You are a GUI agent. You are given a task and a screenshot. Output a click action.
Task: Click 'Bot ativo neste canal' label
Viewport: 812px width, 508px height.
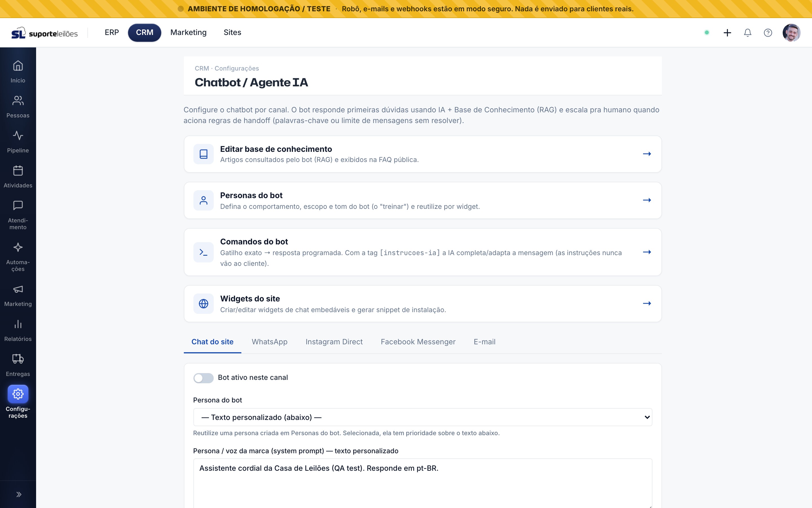[253, 378]
